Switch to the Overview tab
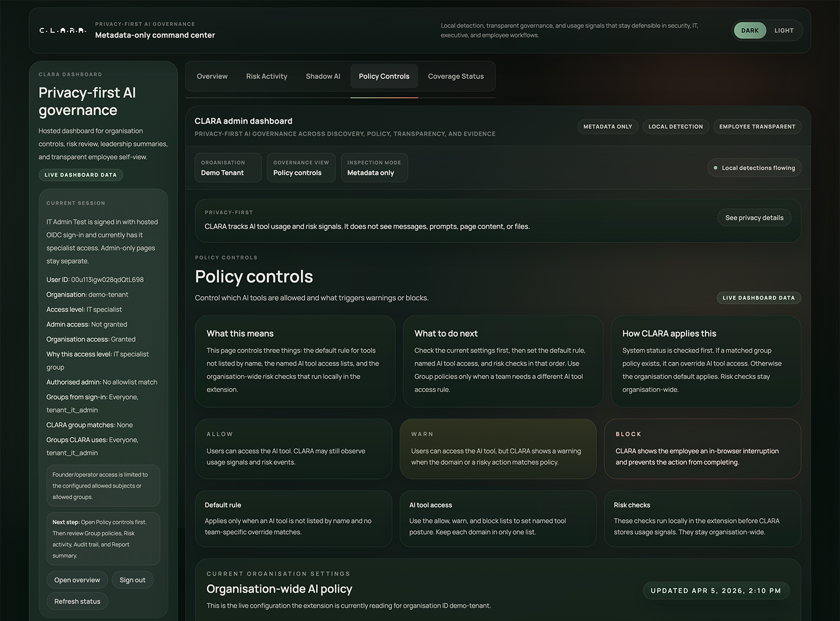 tap(212, 76)
